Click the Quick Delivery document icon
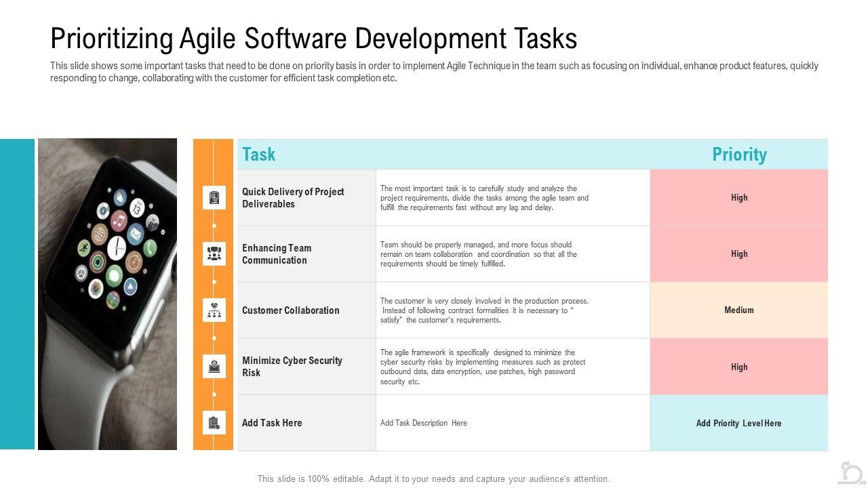Image resolution: width=868 pixels, height=488 pixels. pyautogui.click(x=214, y=197)
